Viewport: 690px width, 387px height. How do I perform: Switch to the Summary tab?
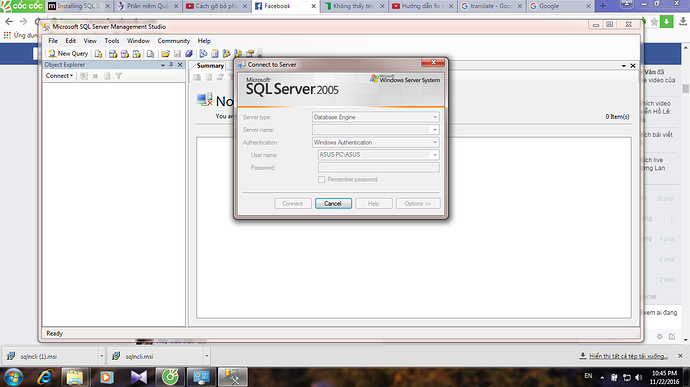coord(210,66)
